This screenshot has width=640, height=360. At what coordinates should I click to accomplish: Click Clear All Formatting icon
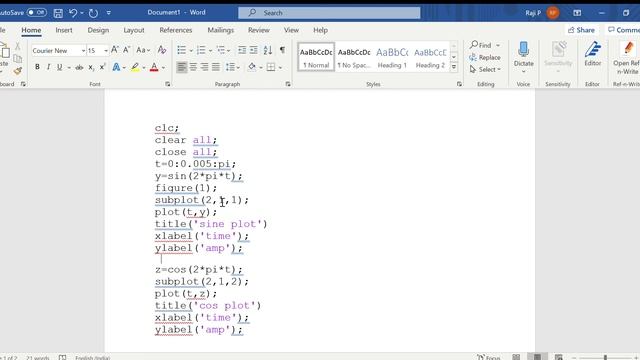(x=162, y=50)
